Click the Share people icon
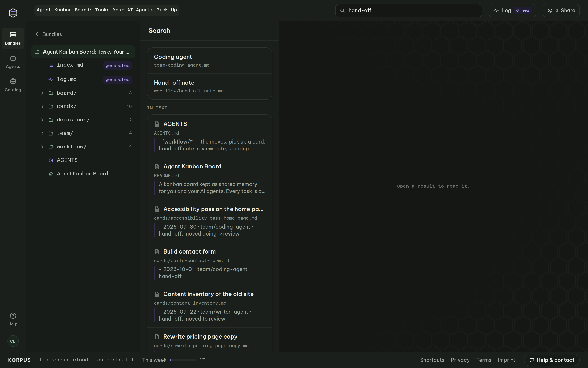 (550, 10)
